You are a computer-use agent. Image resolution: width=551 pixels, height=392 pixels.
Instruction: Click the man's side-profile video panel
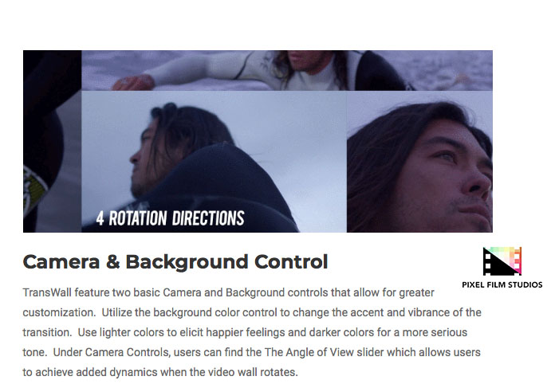tap(214, 162)
